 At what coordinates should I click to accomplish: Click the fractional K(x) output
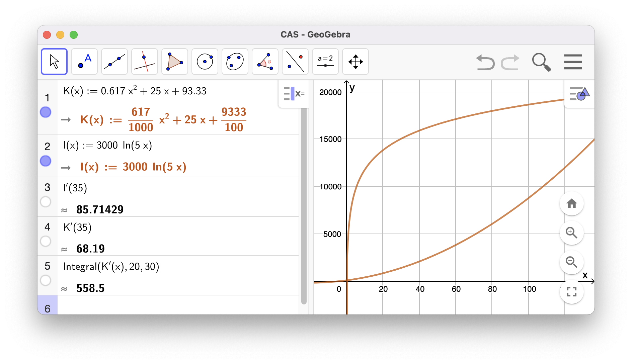coord(163,120)
